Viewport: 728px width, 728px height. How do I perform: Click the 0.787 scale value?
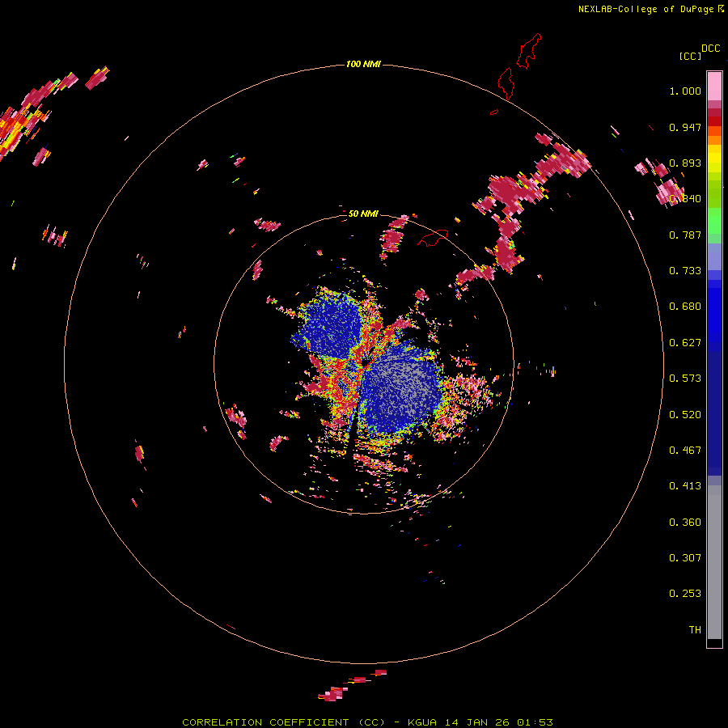(x=685, y=235)
